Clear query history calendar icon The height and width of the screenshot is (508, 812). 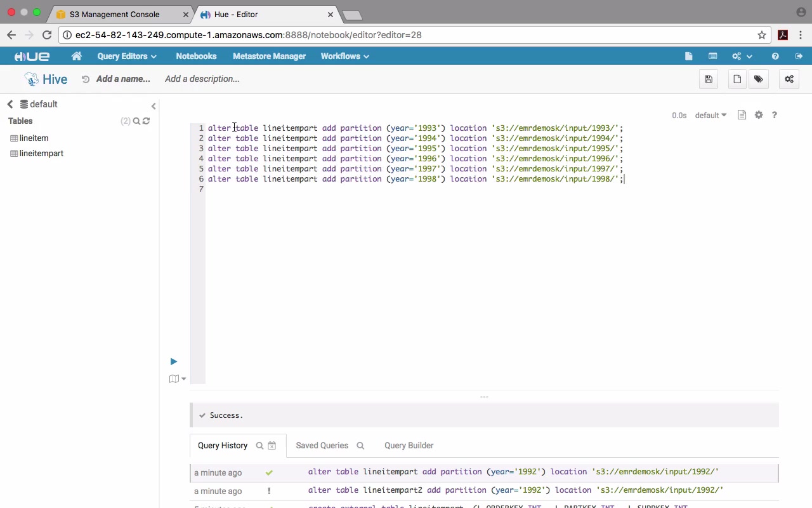click(272, 446)
